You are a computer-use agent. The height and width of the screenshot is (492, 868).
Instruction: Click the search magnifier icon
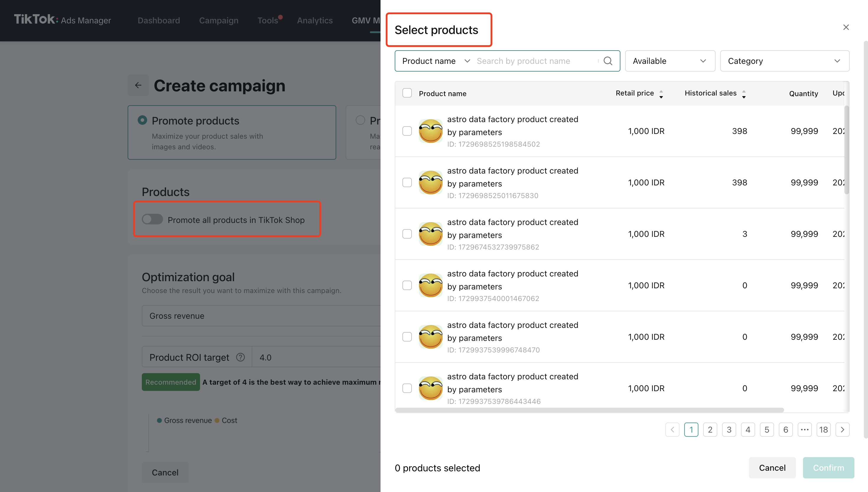pyautogui.click(x=608, y=61)
